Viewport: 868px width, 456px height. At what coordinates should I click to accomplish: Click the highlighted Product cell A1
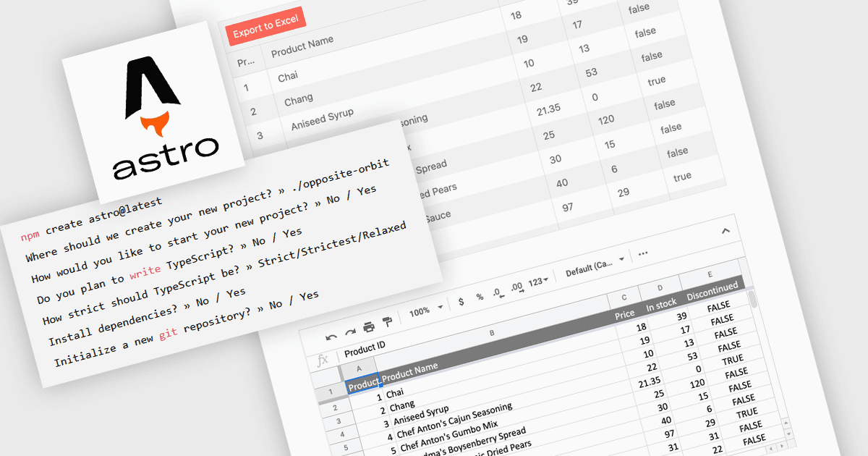[364, 385]
